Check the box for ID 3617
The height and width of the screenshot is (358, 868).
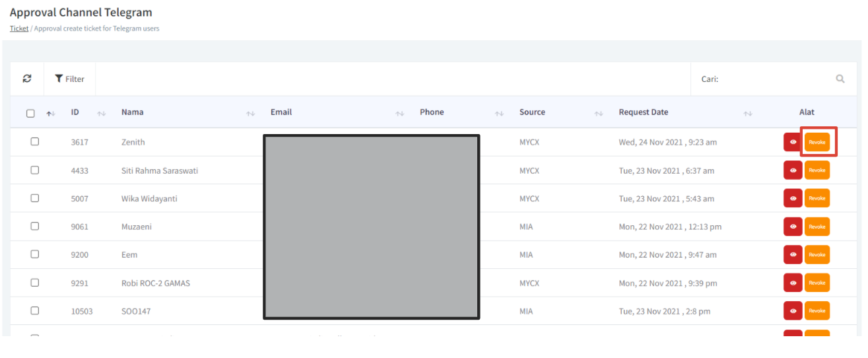tap(35, 141)
